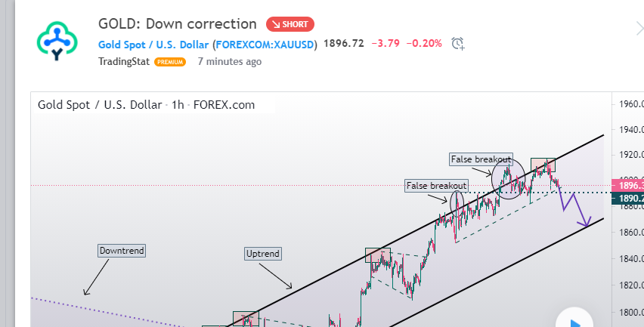Expand idea with the right chevron arrow

click(x=639, y=29)
